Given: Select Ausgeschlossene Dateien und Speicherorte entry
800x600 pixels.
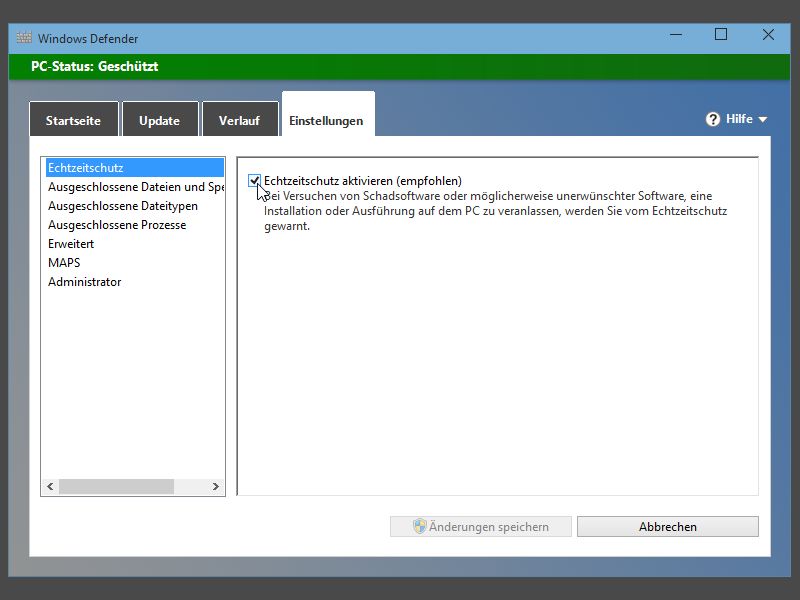Looking at the screenshot, I should point(134,187).
